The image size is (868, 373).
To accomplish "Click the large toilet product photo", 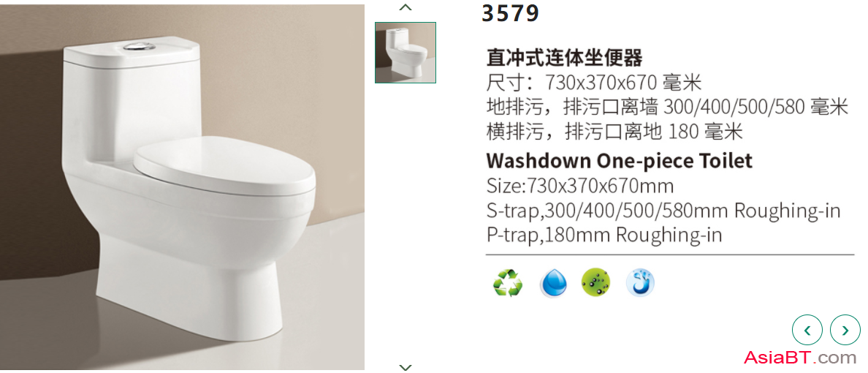I will pos(182,186).
